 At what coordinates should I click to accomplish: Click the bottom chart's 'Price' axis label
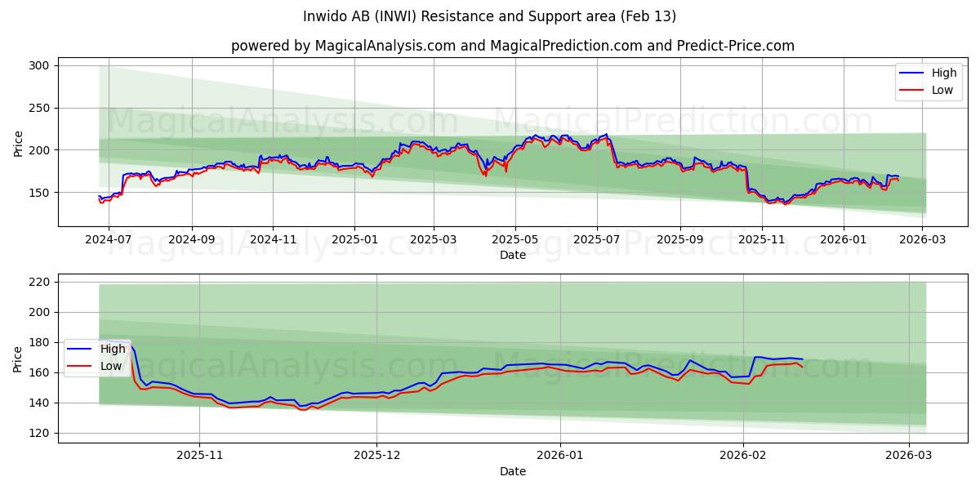point(19,359)
